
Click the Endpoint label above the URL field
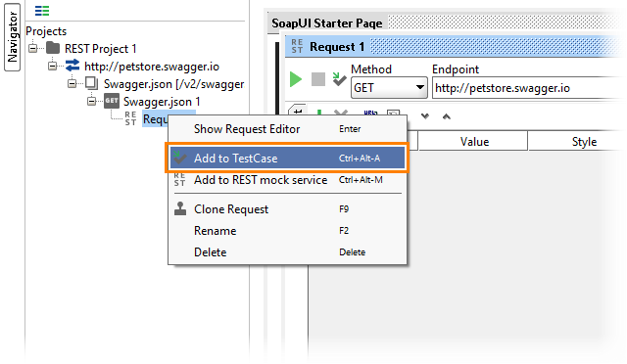click(456, 69)
